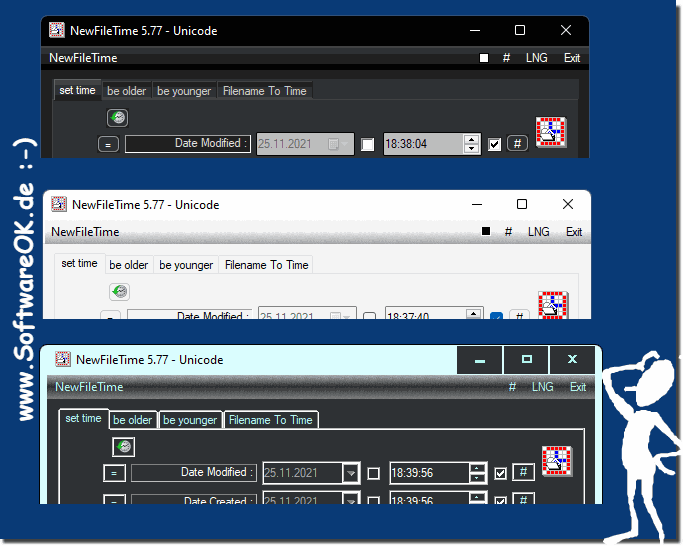Viewport: 683px width, 546px height.
Task: Increase time 18:38:04 with up spinner in top window
Action: pyautogui.click(x=471, y=139)
